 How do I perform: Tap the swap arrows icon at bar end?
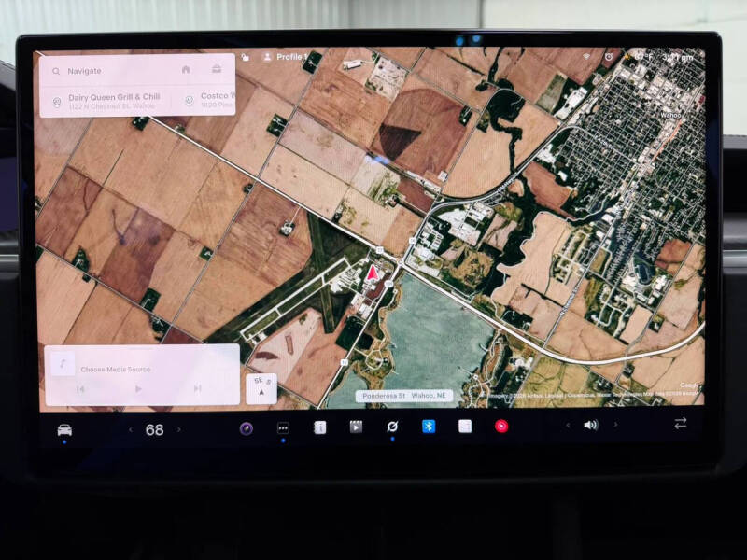click(681, 423)
